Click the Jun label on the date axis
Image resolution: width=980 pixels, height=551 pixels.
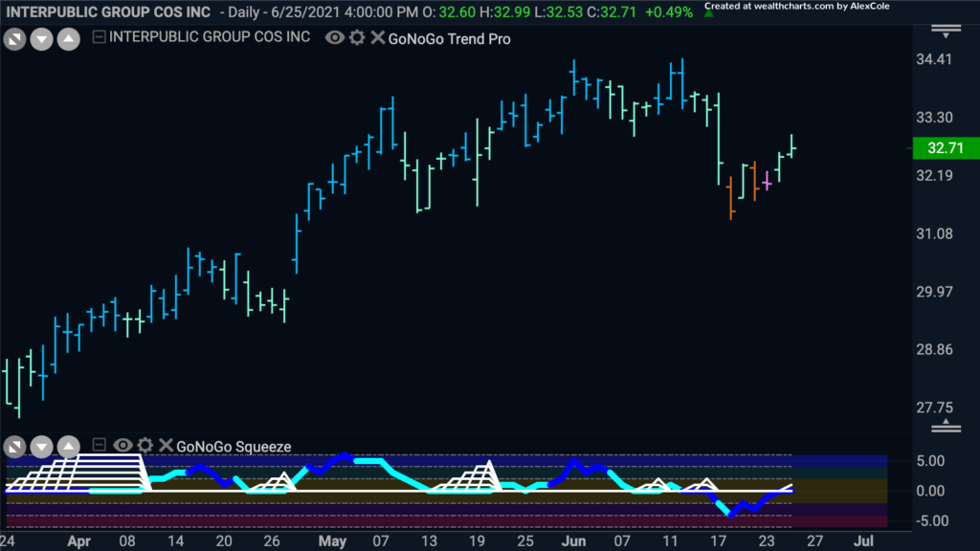pyautogui.click(x=574, y=541)
